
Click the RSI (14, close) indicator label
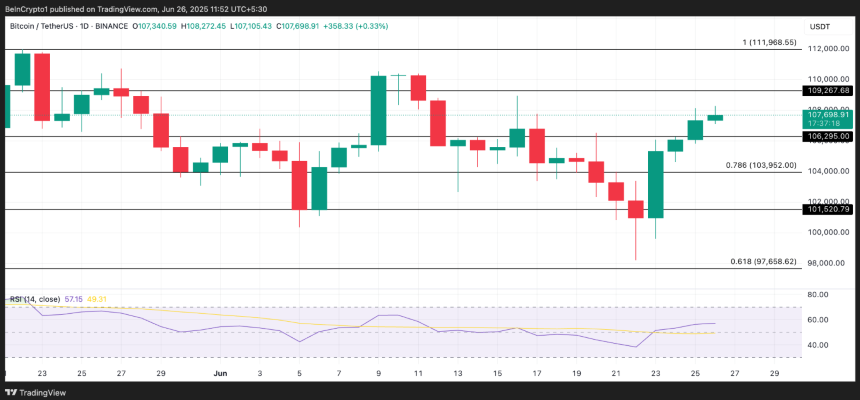pyautogui.click(x=38, y=299)
